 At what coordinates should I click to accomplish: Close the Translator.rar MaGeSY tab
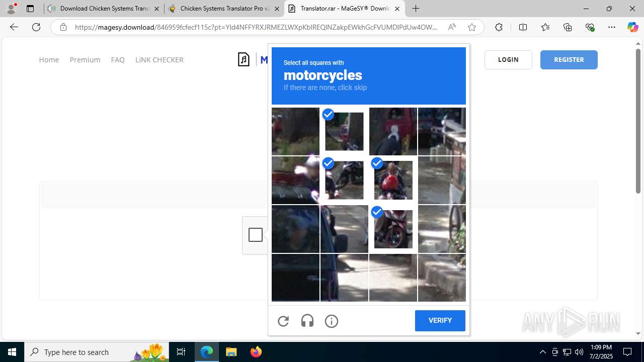(397, 9)
